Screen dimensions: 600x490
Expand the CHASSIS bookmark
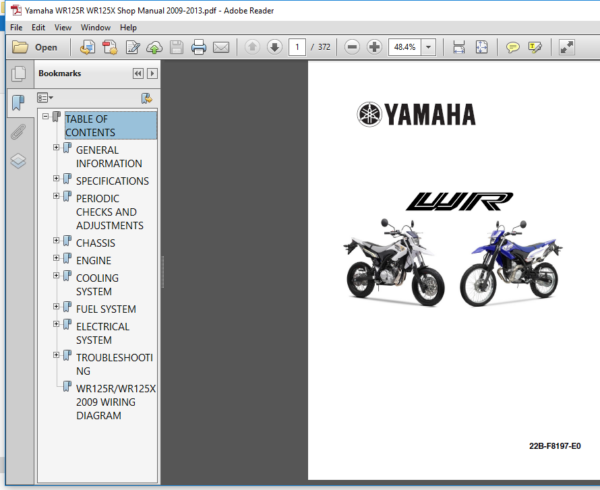(56, 240)
